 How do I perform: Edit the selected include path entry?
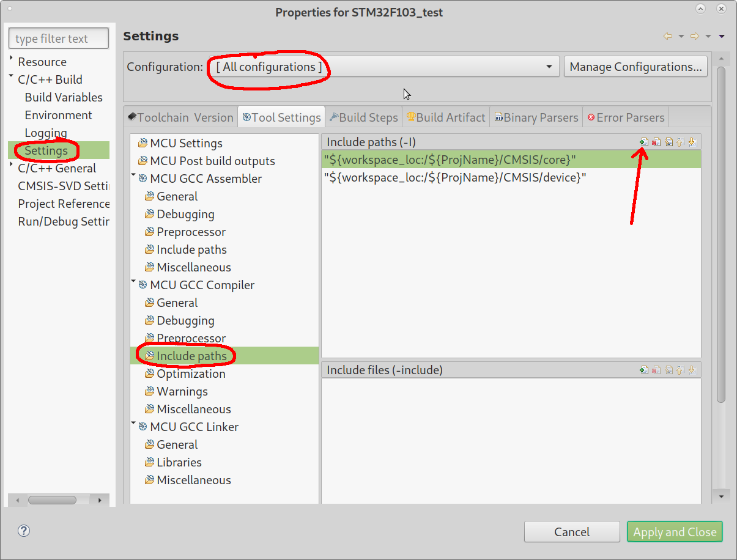coord(668,142)
